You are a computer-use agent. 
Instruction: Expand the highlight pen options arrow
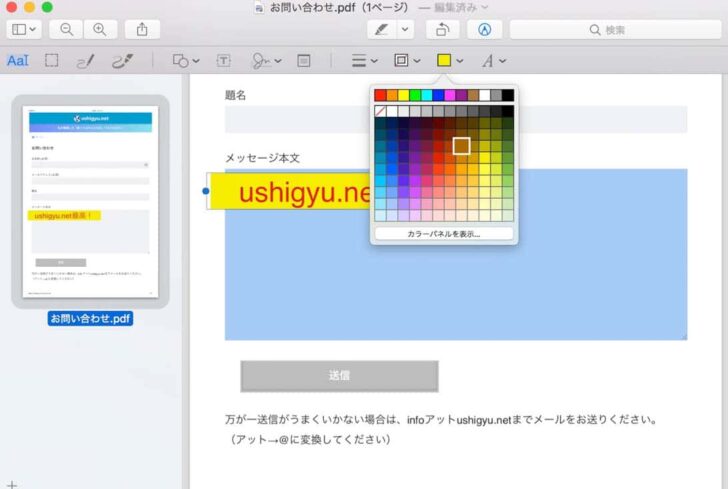pyautogui.click(x=405, y=30)
